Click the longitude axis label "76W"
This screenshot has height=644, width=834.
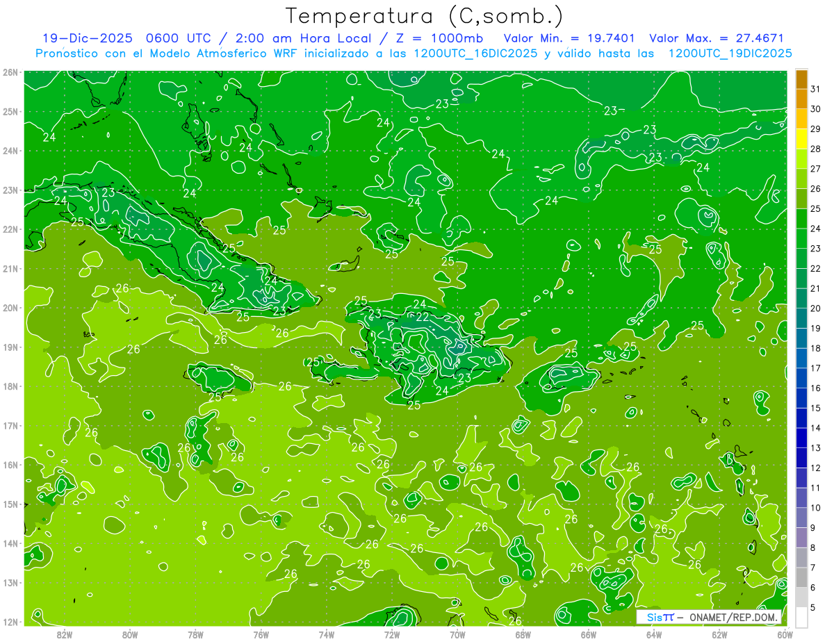pos(261,634)
